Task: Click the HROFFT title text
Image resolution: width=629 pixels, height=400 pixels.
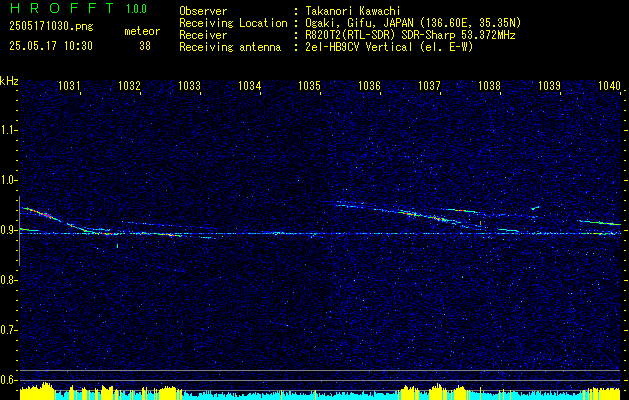Action: click(62, 8)
